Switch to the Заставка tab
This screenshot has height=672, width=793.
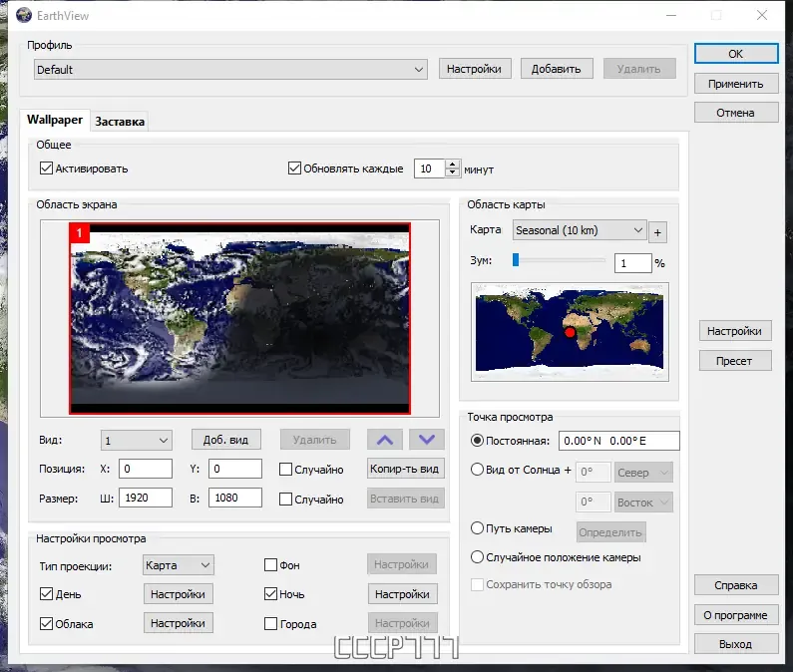pos(120,122)
